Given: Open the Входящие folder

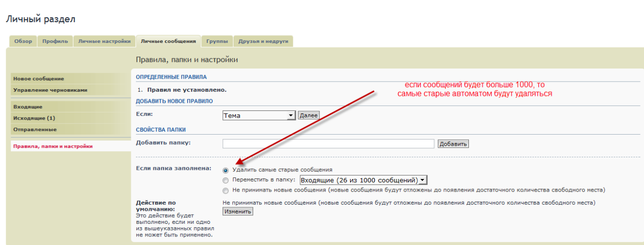Looking at the screenshot, I should coord(28,107).
